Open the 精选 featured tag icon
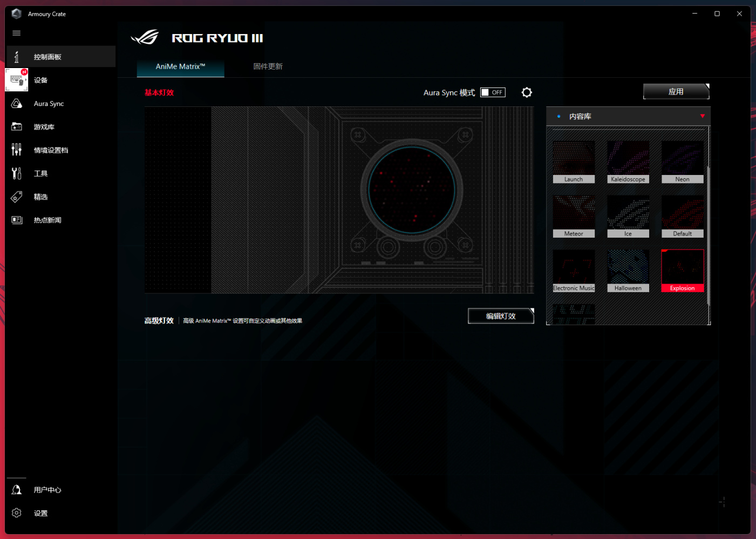The height and width of the screenshot is (539, 756). point(17,197)
